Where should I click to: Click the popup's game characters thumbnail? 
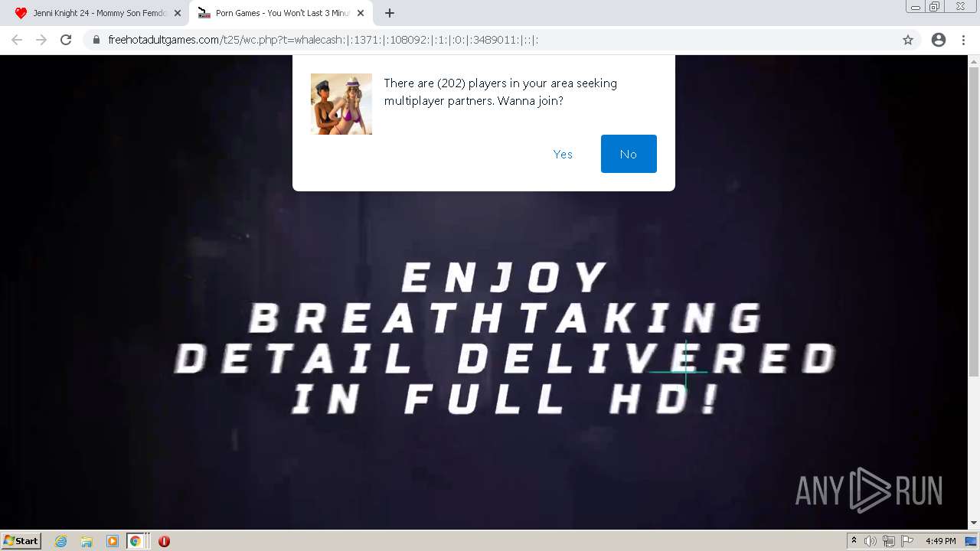click(341, 104)
